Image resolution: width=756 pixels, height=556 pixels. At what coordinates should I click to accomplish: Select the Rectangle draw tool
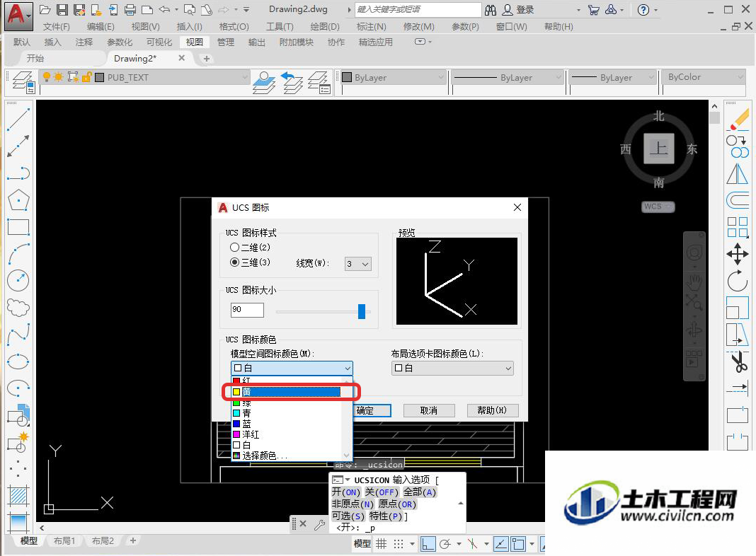click(x=18, y=226)
